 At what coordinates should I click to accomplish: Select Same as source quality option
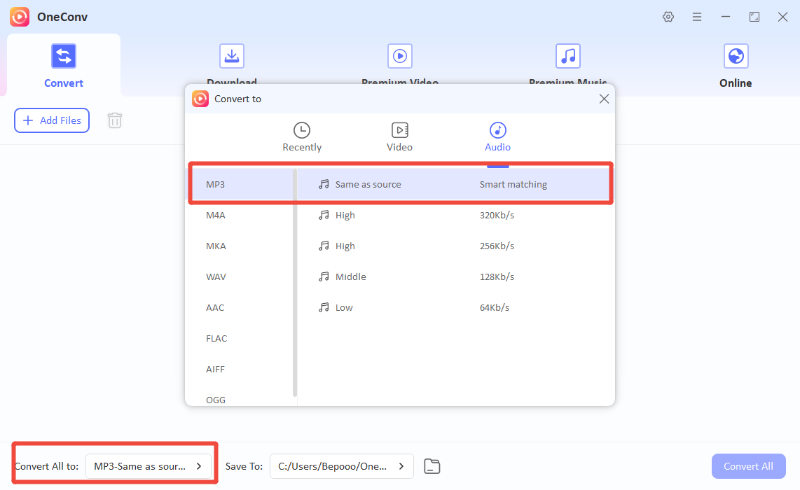(454, 184)
